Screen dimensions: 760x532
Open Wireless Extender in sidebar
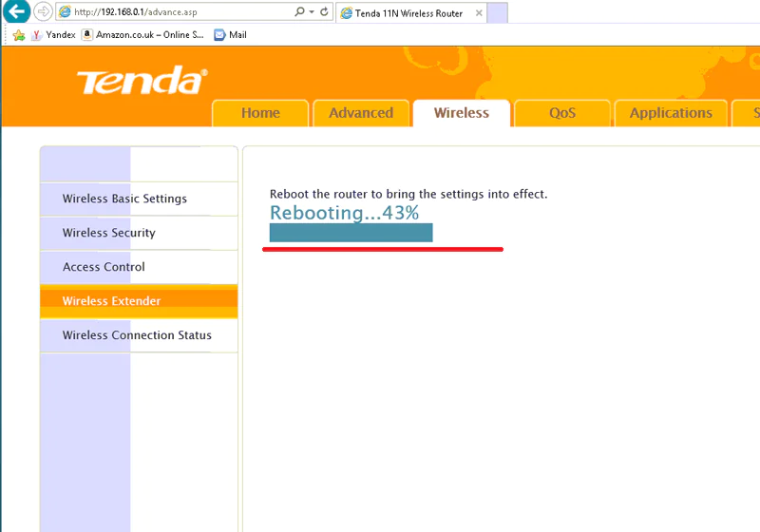[139, 301]
